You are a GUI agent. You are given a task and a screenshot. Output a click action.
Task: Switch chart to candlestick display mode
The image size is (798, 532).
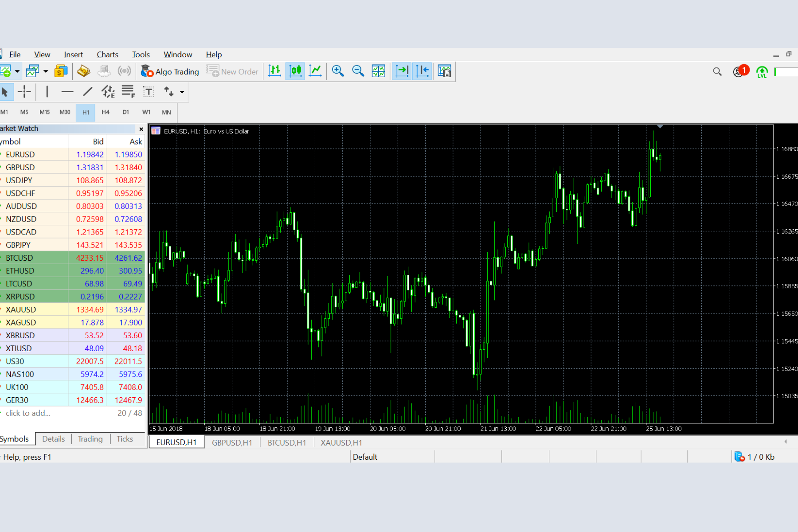click(295, 71)
